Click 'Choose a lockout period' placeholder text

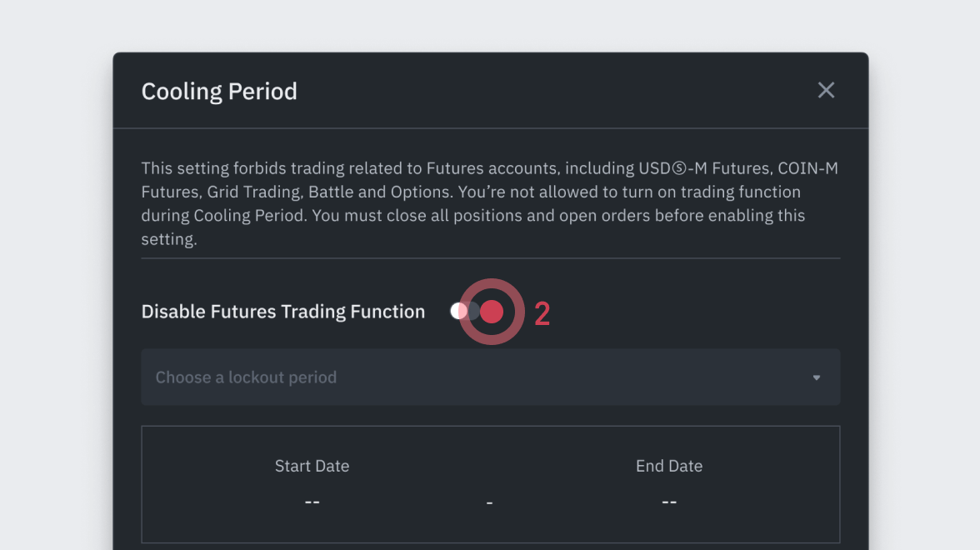[x=246, y=377]
